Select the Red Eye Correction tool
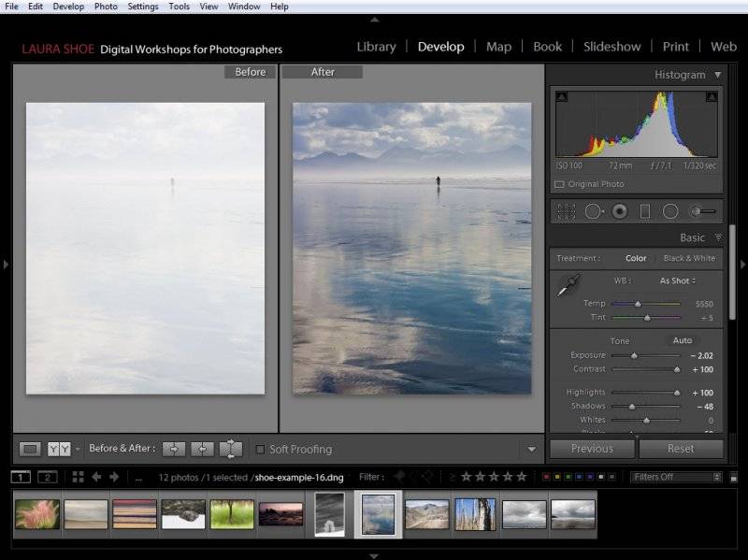Screen dimensions: 748x560 (620, 211)
